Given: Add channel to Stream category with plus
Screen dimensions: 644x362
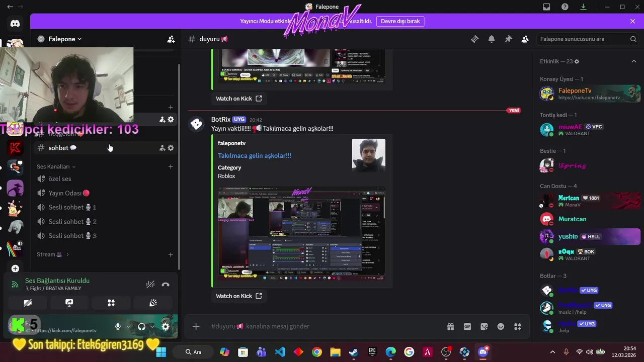Looking at the screenshot, I should coord(171,254).
